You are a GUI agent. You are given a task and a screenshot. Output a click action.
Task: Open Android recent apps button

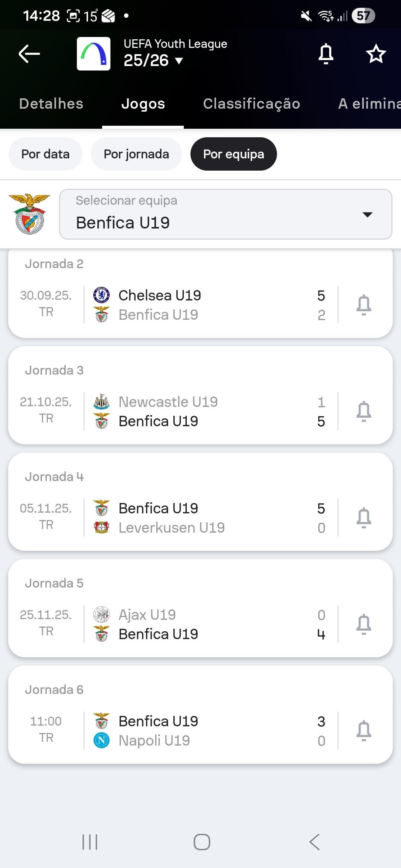90,842
